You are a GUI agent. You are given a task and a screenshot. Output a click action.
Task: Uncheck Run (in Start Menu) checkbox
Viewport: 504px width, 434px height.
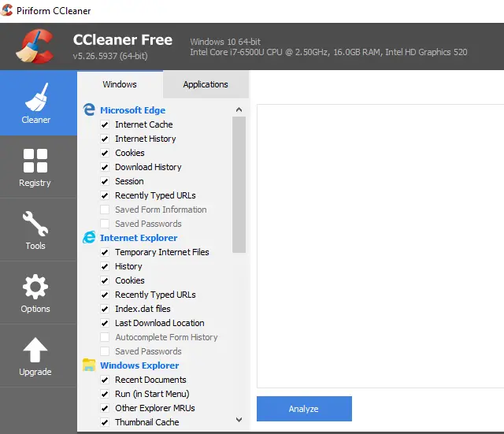pyautogui.click(x=105, y=394)
